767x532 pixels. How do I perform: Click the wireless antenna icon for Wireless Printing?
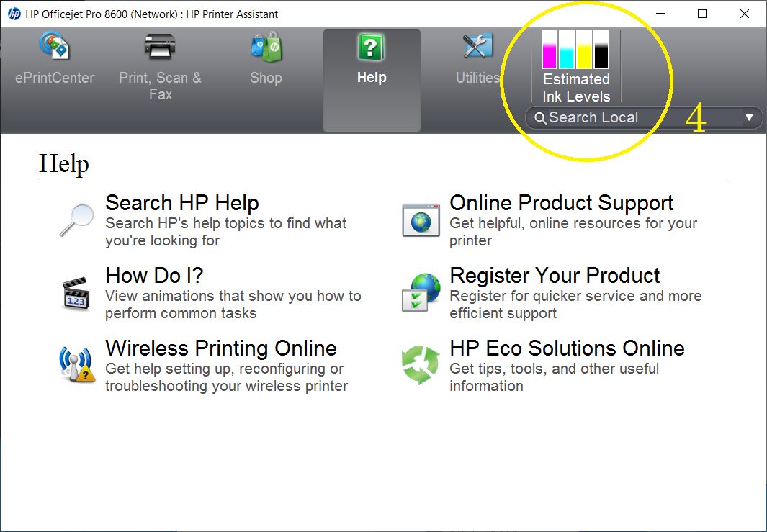pyautogui.click(x=77, y=364)
